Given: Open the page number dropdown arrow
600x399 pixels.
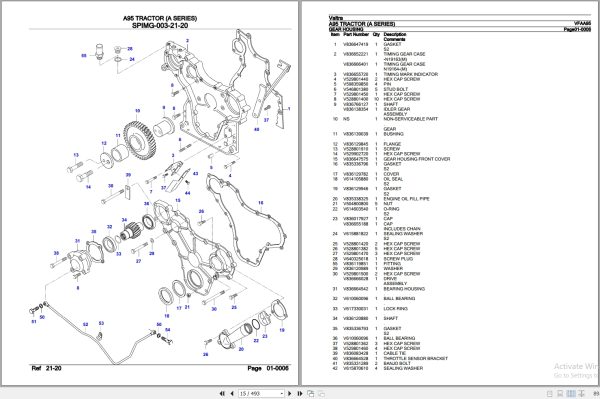Looking at the screenshot, I should click(282, 393).
